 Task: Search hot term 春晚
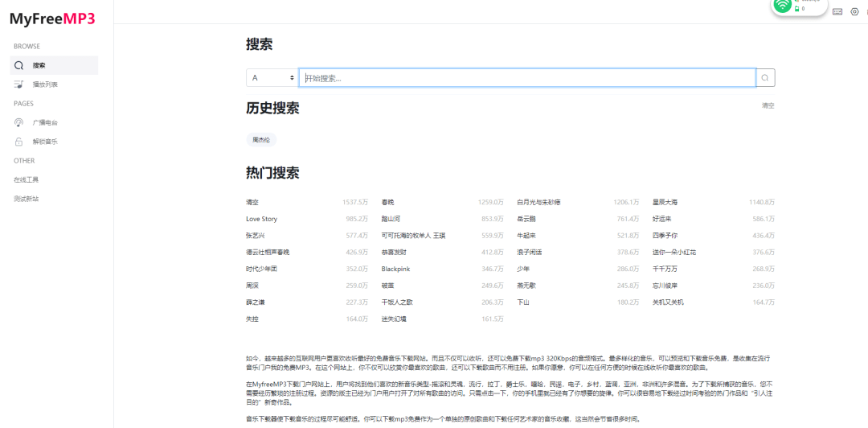point(387,203)
